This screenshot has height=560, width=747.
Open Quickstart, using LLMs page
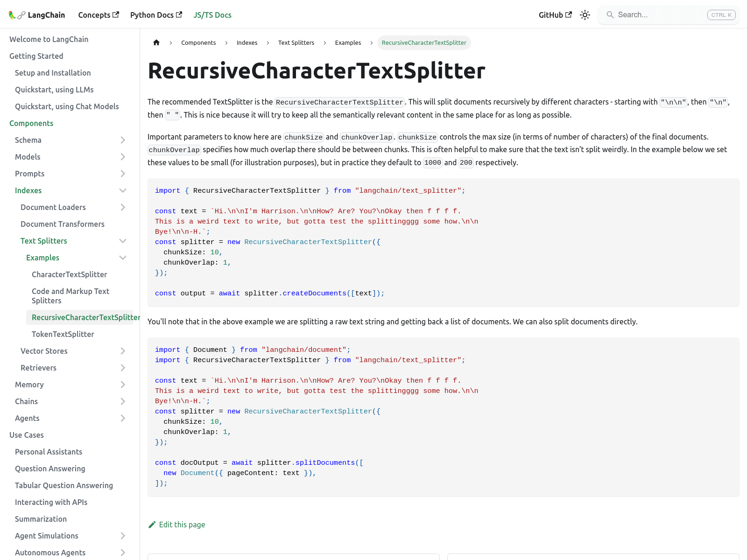click(54, 90)
